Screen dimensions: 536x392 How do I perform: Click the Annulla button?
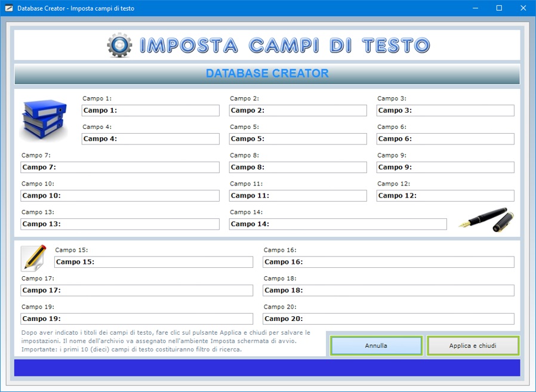(376, 345)
